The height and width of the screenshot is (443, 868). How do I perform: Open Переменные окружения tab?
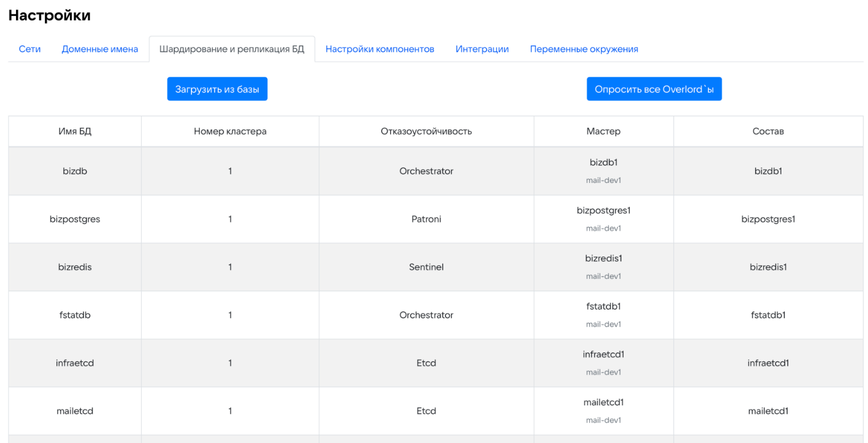click(584, 49)
